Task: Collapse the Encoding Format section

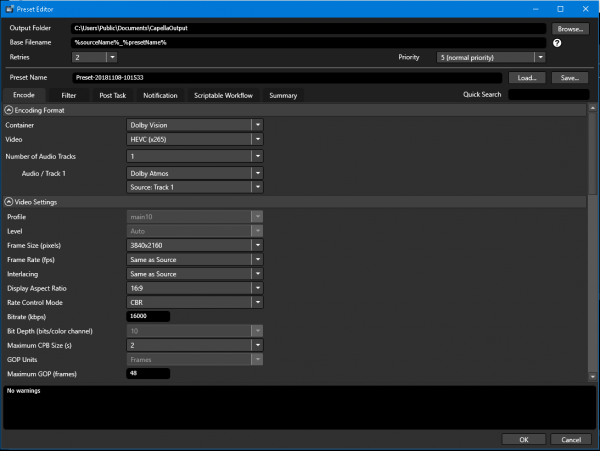Action: click(8, 110)
